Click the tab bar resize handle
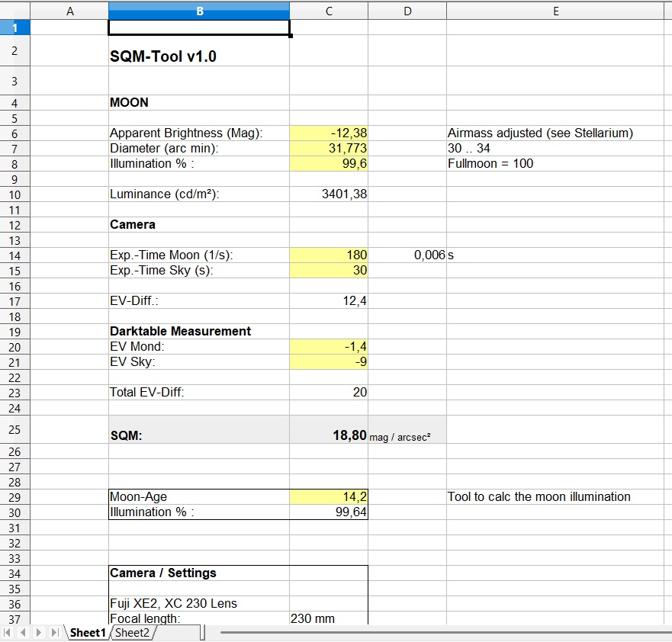This screenshot has height=642, width=672. 203,633
